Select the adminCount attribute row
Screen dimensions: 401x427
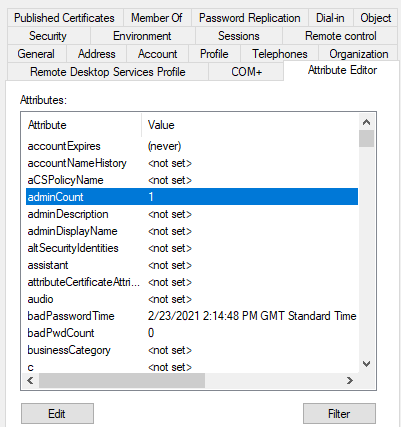point(192,197)
